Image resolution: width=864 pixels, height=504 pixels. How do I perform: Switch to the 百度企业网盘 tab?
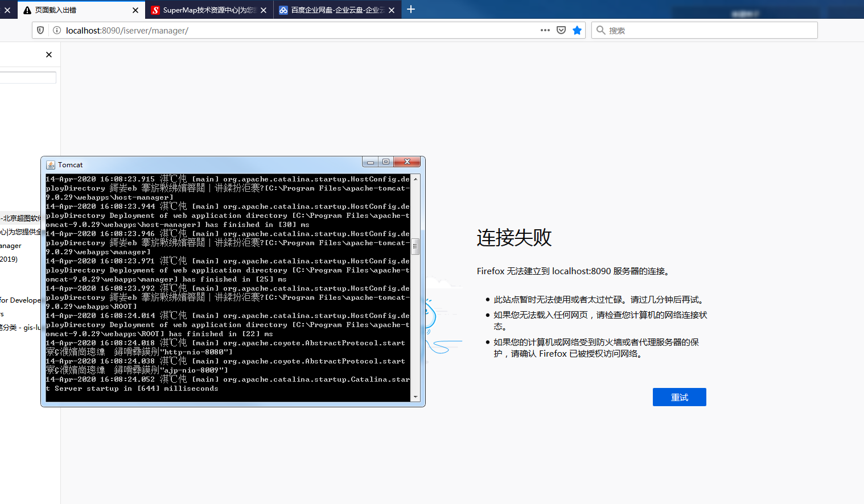click(338, 10)
